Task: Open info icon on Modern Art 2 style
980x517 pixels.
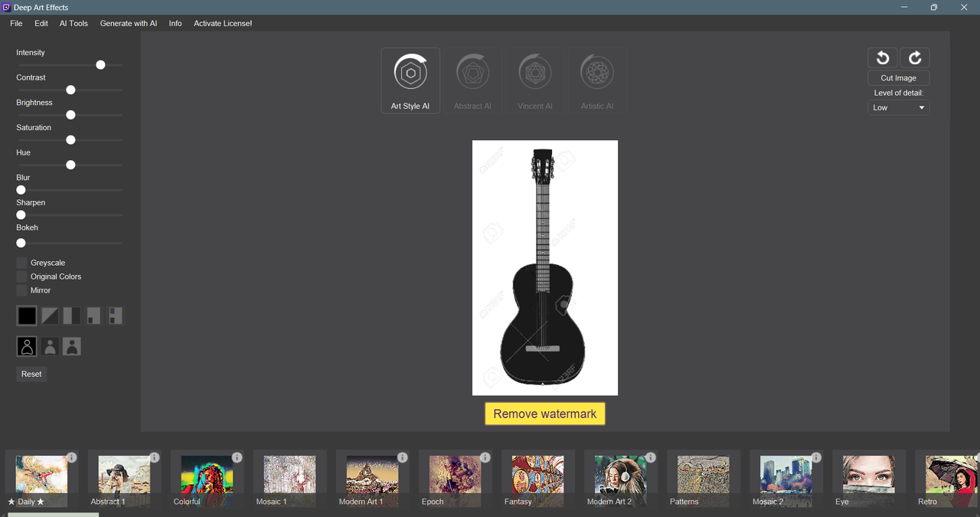Action: point(651,457)
